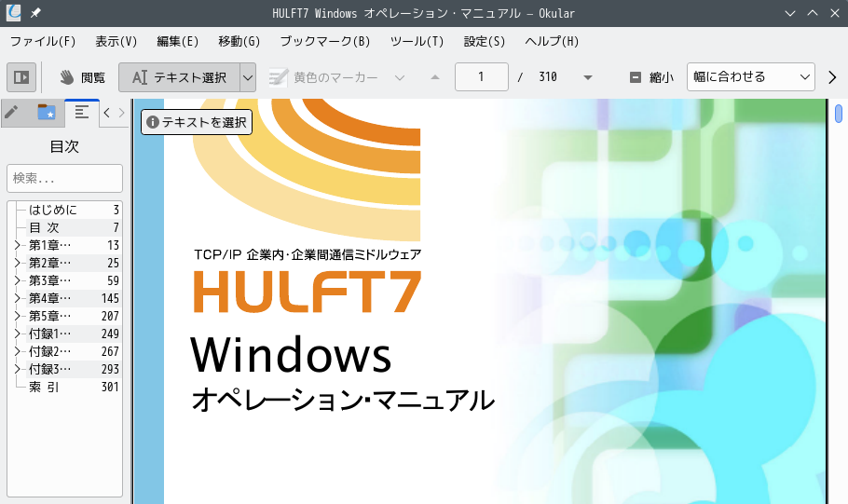Activate the Text Selection tool
The height and width of the screenshot is (504, 848).
coord(180,77)
